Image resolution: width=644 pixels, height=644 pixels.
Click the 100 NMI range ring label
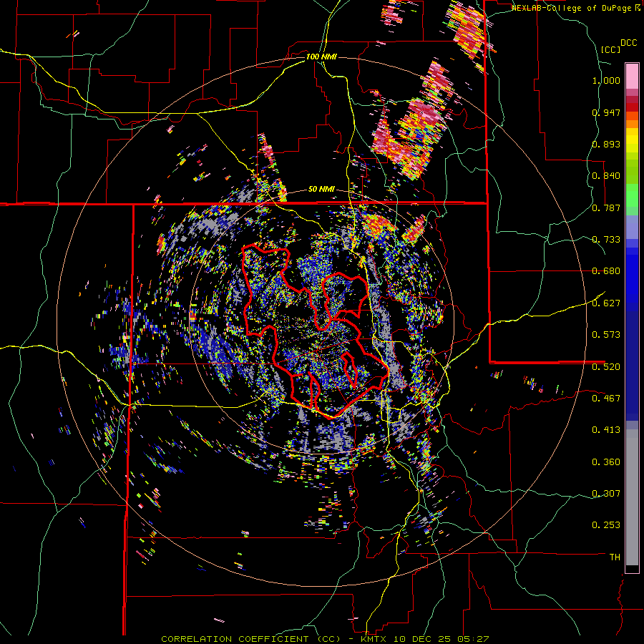(x=321, y=57)
